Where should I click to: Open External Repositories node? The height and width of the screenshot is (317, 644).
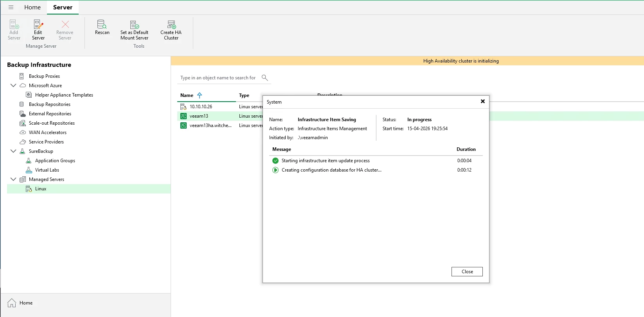[x=50, y=114]
